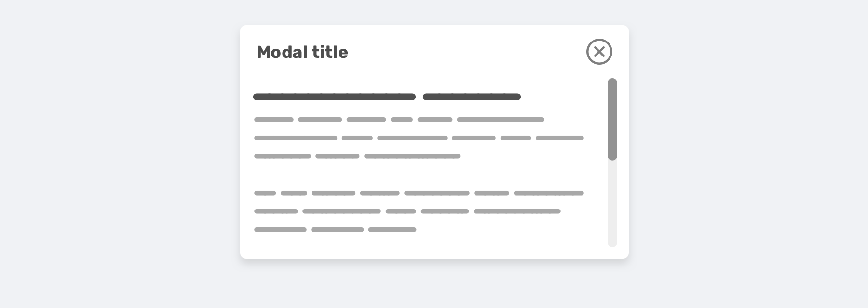This screenshot has width=868, height=308.
Task: Click the gray backdrop right of the modal
Action: coord(747,145)
